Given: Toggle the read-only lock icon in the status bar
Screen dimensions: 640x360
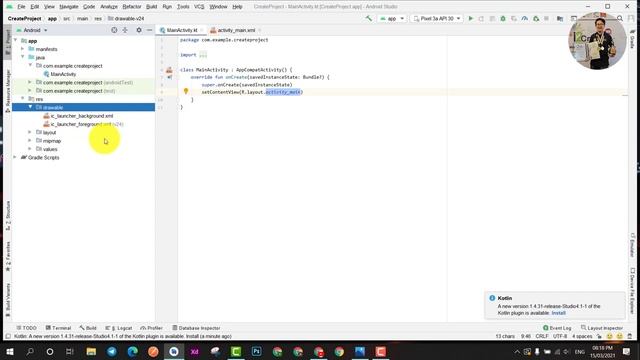Looking at the screenshot, I should pyautogui.click(x=599, y=336).
